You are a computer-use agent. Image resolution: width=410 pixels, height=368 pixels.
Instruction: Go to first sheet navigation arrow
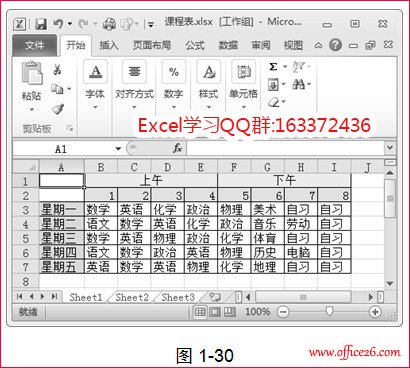pos(19,296)
